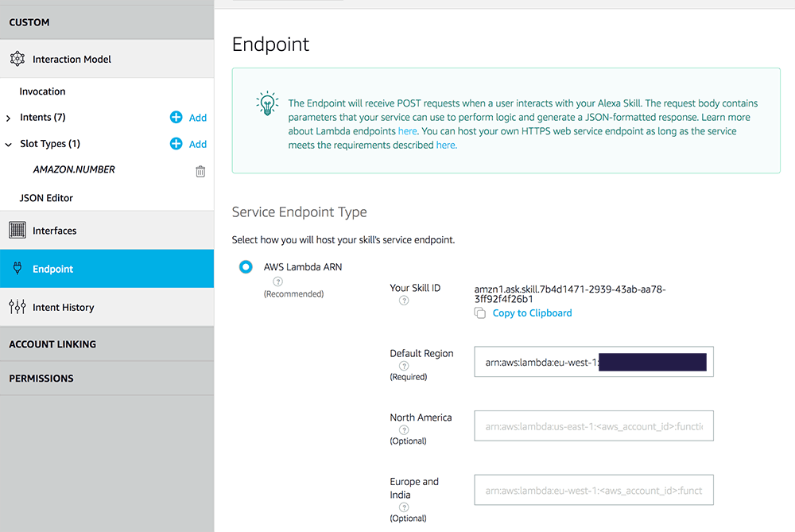
Task: Click the Interfaces grid icon
Action: click(17, 231)
